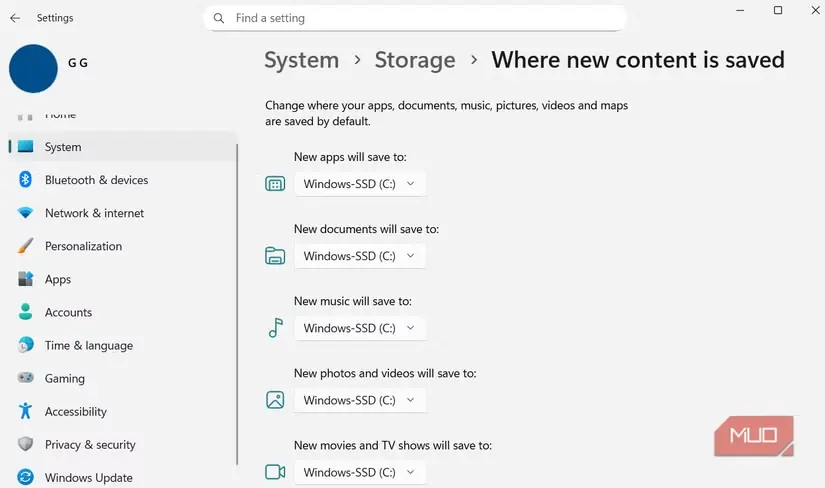This screenshot has width=825, height=488.
Task: Click the G G account name
Action: 78,63
